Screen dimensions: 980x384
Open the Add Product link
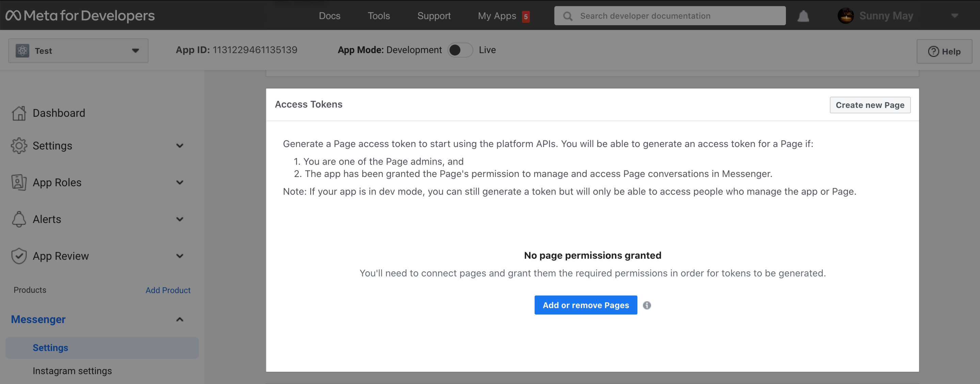coord(168,290)
